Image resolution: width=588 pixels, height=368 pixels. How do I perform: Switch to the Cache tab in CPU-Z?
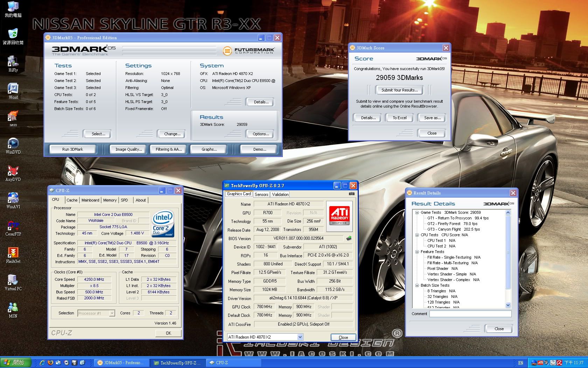pyautogui.click(x=72, y=200)
